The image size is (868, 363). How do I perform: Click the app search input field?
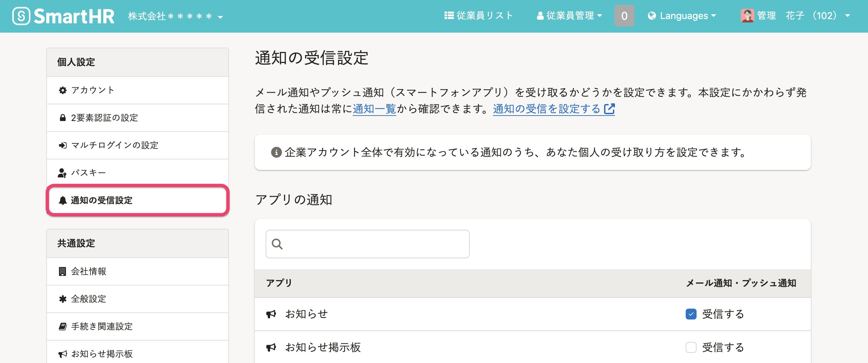[x=367, y=244]
